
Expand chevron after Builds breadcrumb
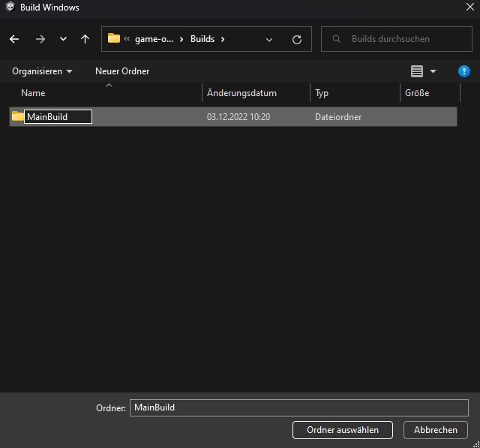point(223,39)
